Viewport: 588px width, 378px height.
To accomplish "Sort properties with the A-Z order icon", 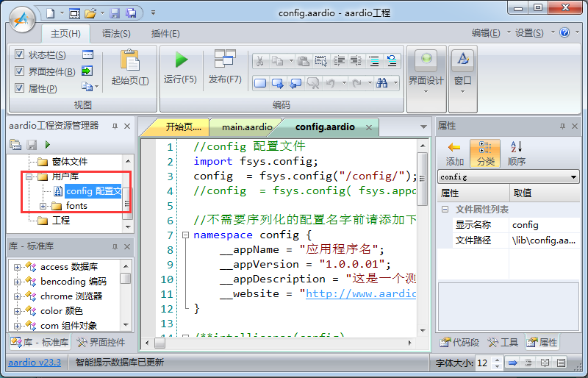I will click(516, 148).
